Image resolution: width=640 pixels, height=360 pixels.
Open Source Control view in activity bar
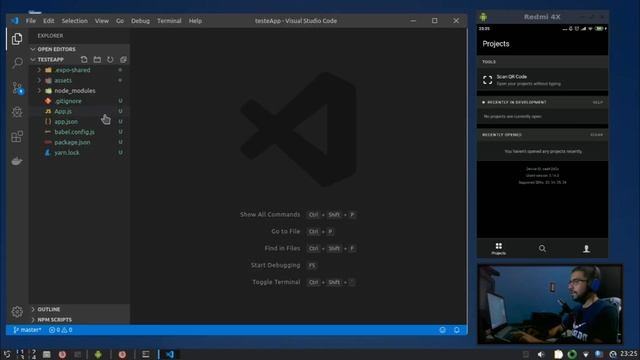click(17, 88)
